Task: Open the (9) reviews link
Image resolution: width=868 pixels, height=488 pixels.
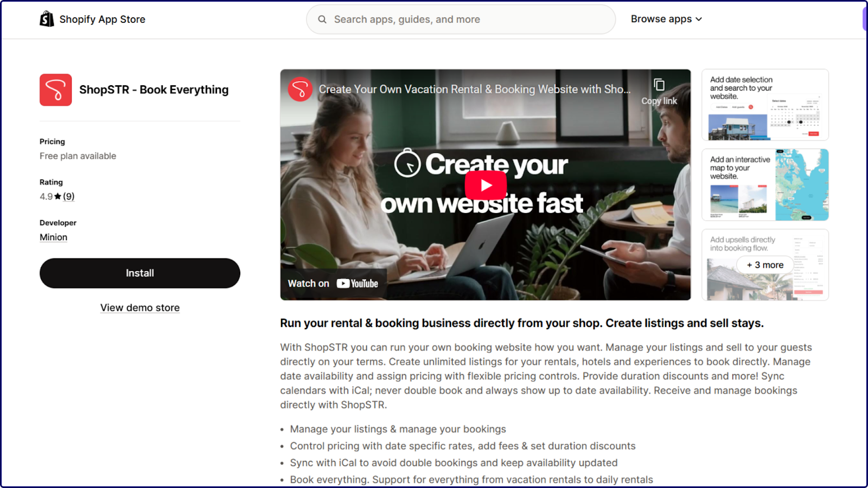Action: pyautogui.click(x=68, y=197)
